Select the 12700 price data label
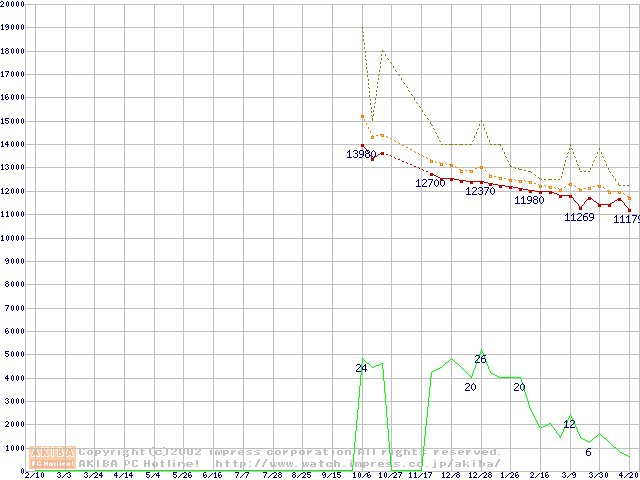Screen dimensions: 640x480 coord(430,183)
